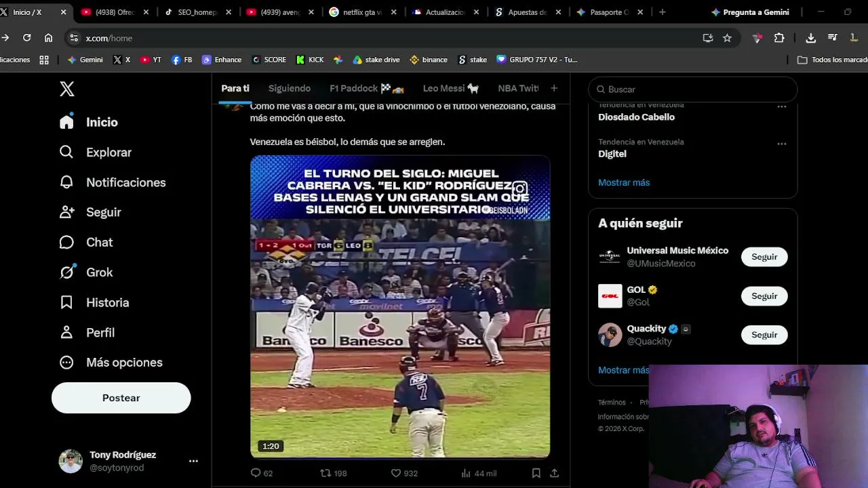Switch to the netflix gta vi browser tab
Image resolution: width=868 pixels, height=488 pixels.
tap(363, 12)
